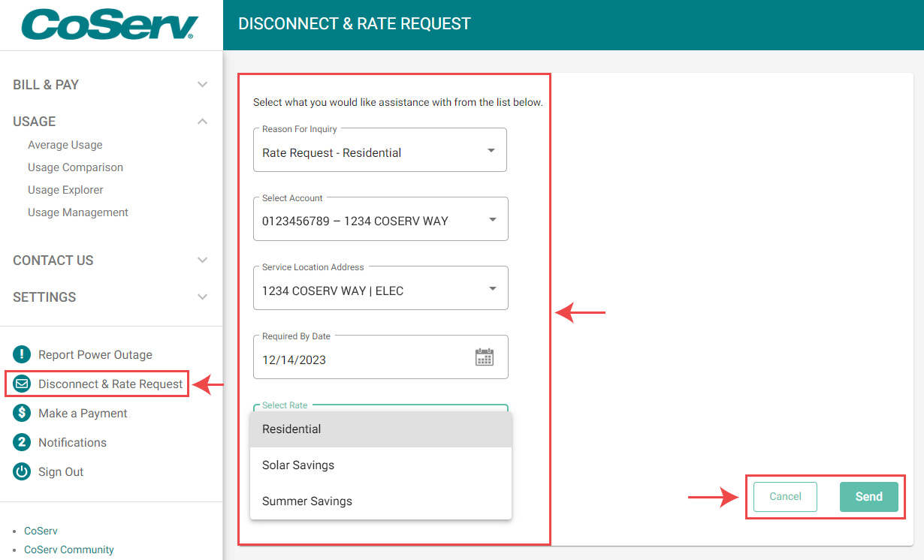This screenshot has height=560, width=924.
Task: Click the Send button
Action: point(869,497)
